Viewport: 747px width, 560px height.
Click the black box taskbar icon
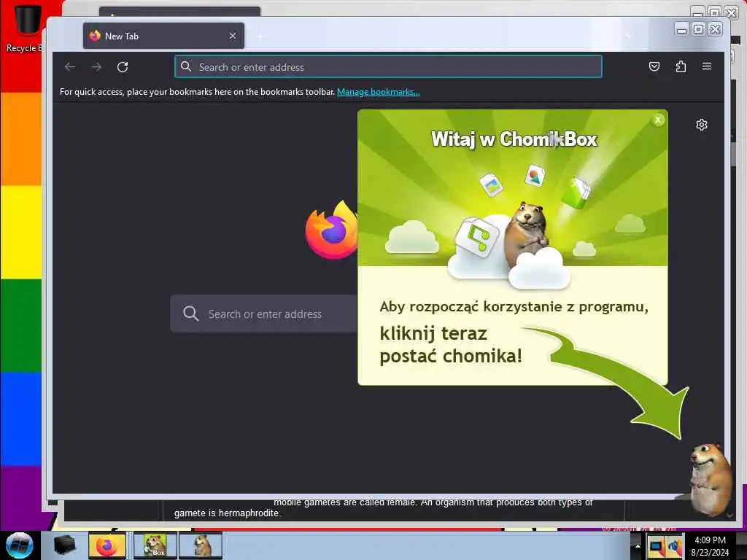click(x=65, y=545)
